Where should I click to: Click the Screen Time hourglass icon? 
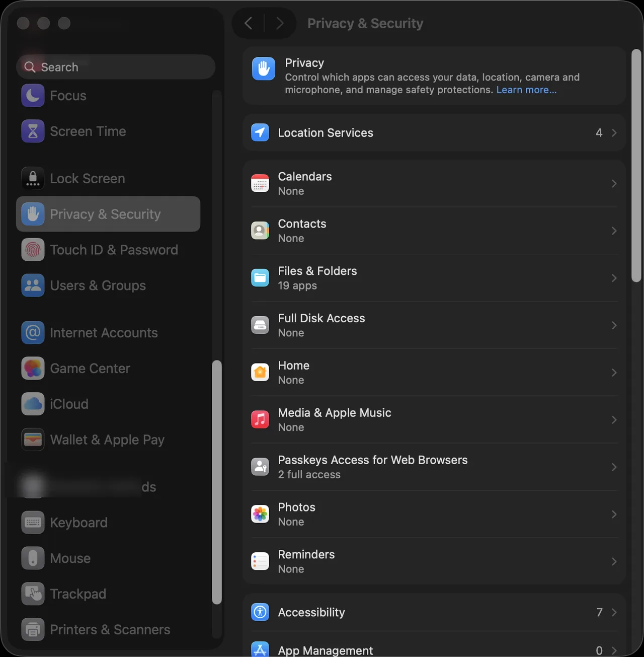point(33,131)
